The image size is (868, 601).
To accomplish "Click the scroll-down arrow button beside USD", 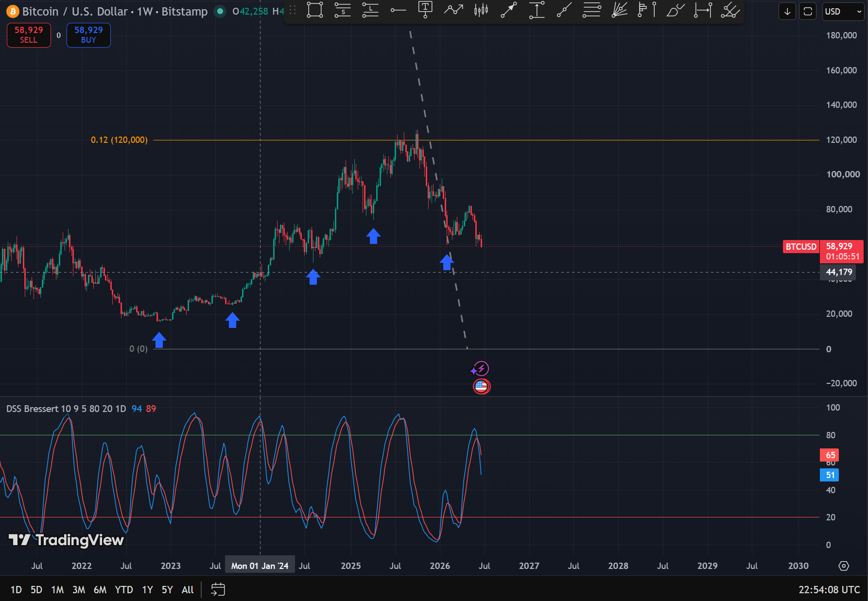I will pos(787,12).
